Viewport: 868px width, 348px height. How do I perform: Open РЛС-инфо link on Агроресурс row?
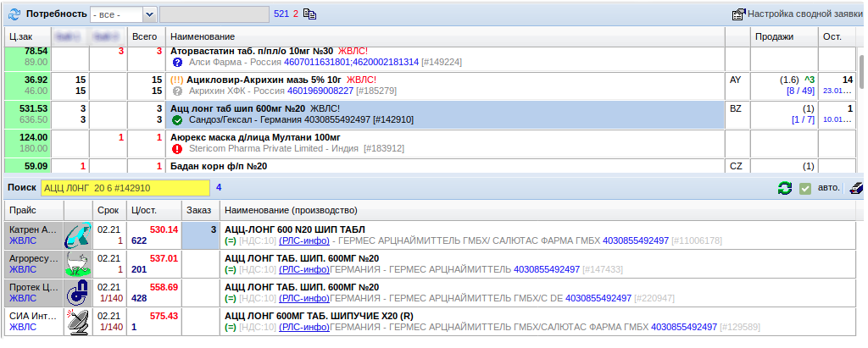304,269
